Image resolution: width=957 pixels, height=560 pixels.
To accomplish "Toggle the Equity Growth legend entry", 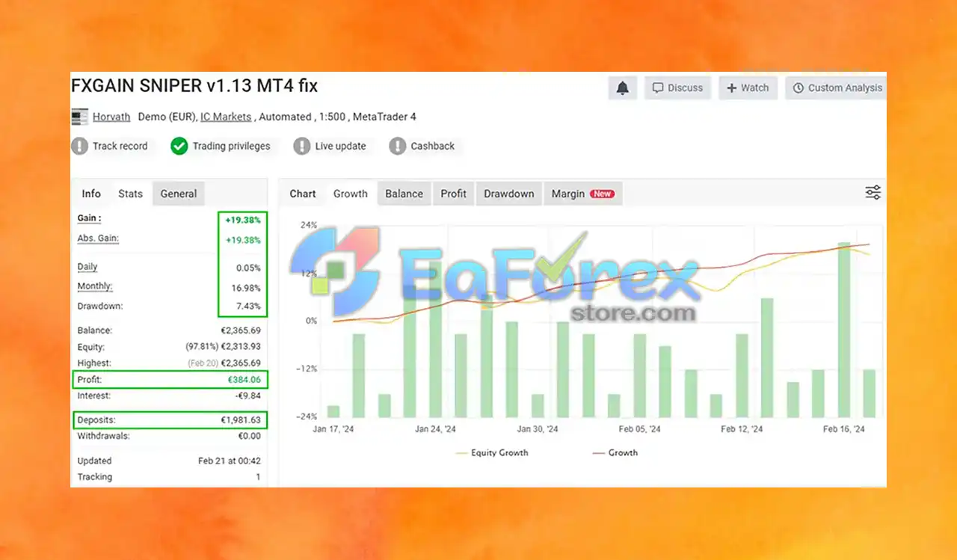I will [491, 453].
